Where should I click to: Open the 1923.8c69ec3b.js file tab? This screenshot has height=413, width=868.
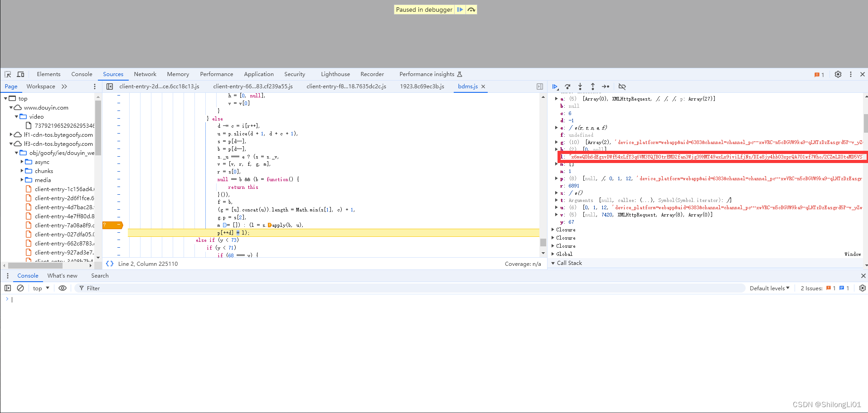point(422,86)
